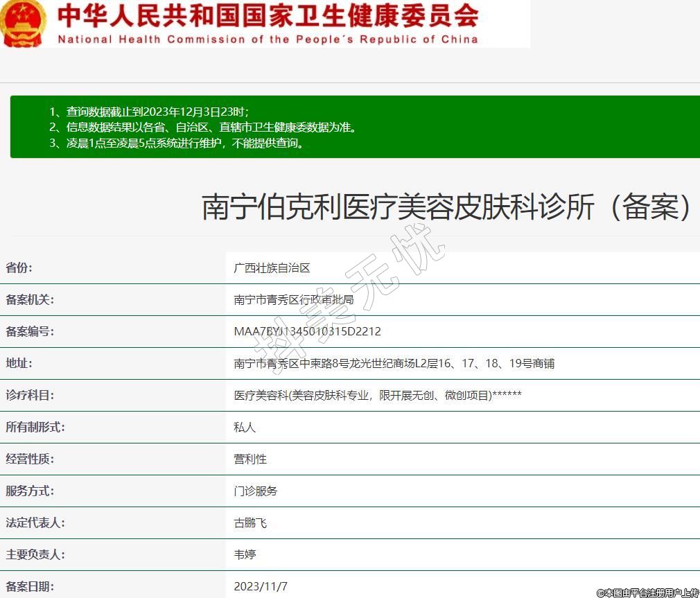Click the upload copyright notice at bottom right
700x598 pixels.
[x=647, y=592]
